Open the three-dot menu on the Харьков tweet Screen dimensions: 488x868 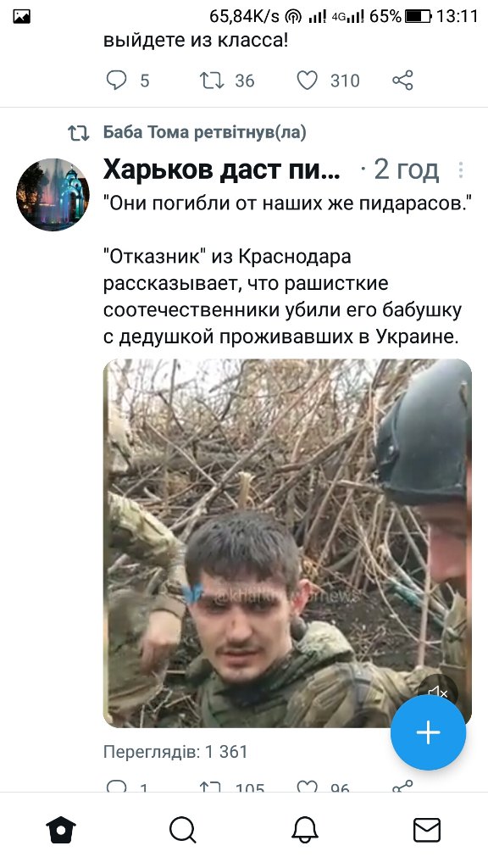[x=460, y=170]
